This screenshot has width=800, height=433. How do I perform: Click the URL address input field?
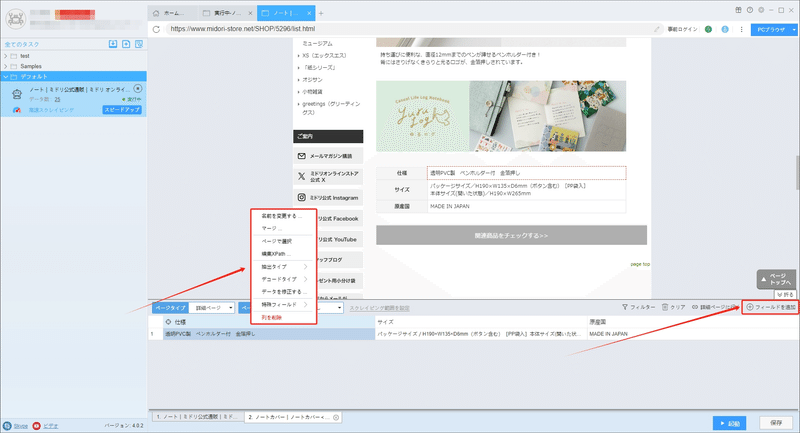coord(408,29)
